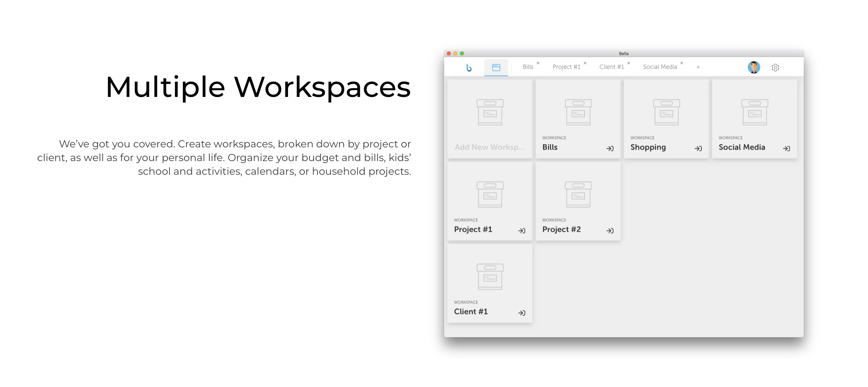Click Add New Workspace label
The height and width of the screenshot is (387, 868).
[x=490, y=147]
